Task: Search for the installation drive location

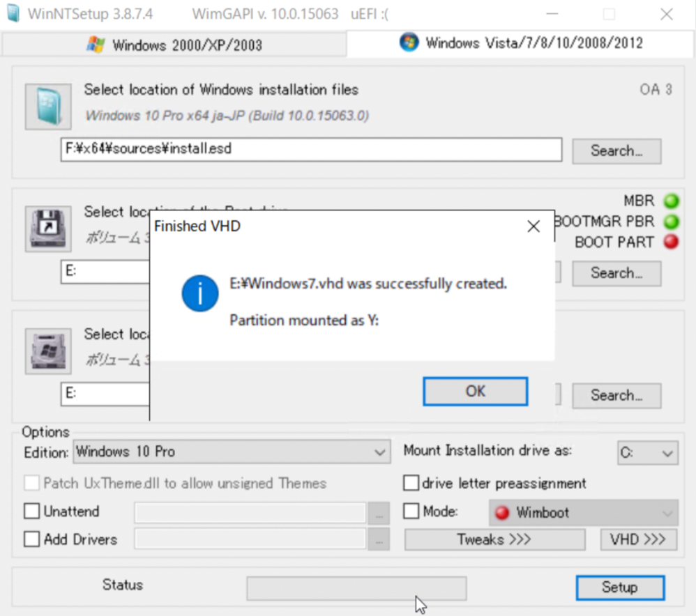Action: point(616,395)
